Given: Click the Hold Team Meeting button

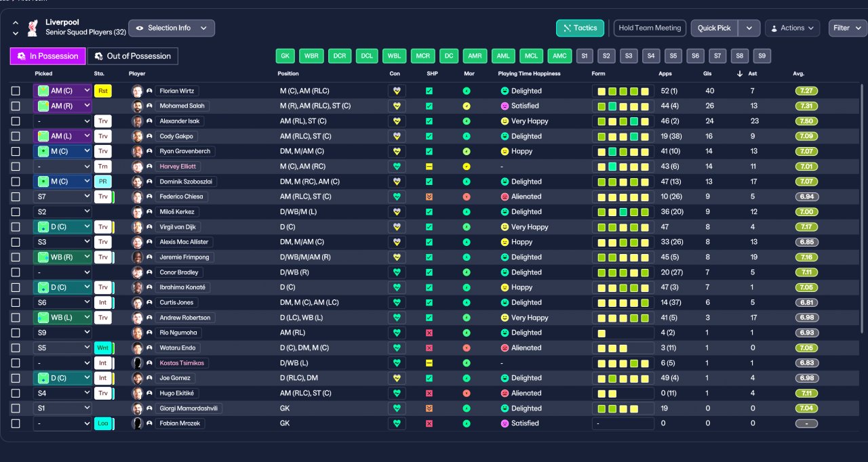Looking at the screenshot, I should 650,28.
